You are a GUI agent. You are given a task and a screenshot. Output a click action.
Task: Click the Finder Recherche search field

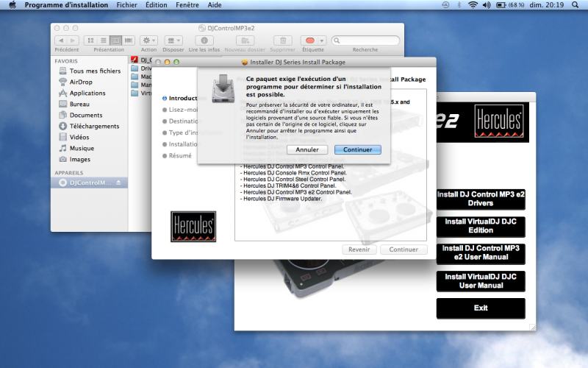pyautogui.click(x=365, y=40)
